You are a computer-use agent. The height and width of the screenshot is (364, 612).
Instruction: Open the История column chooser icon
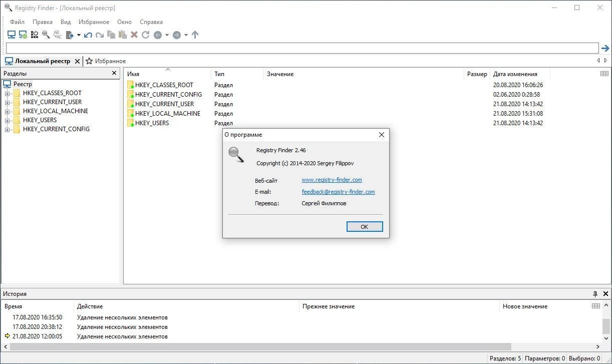(x=596, y=306)
